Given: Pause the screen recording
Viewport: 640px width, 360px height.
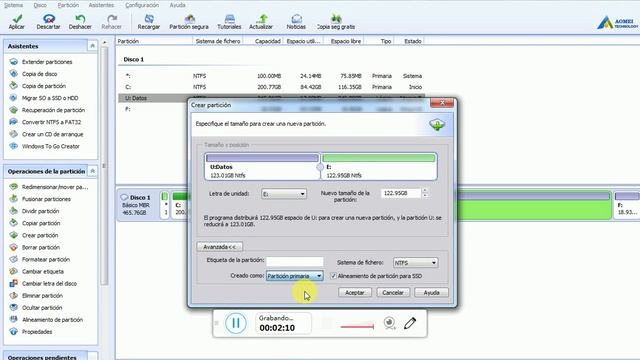Looking at the screenshot, I should tap(236, 323).
